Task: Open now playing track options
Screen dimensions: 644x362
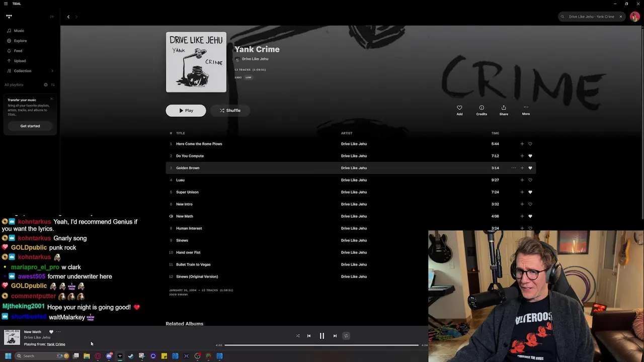Action: click(x=58, y=332)
